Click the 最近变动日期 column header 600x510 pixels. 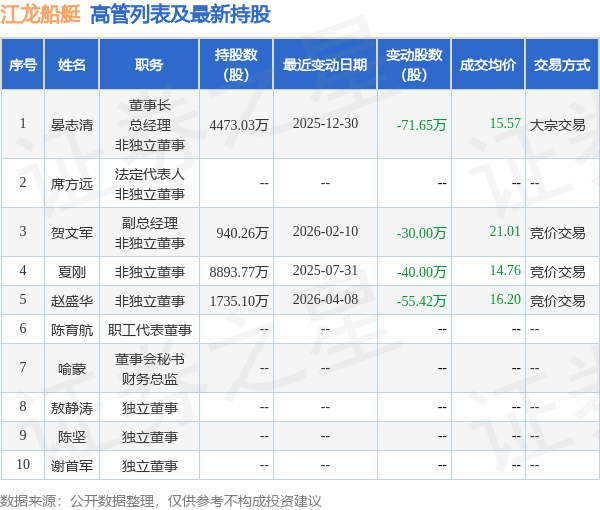(x=325, y=64)
